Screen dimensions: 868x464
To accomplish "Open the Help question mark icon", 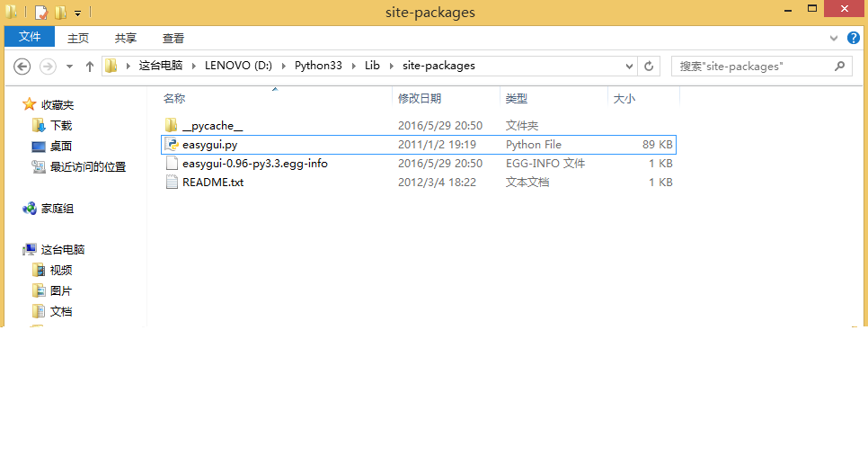I will click(x=853, y=38).
